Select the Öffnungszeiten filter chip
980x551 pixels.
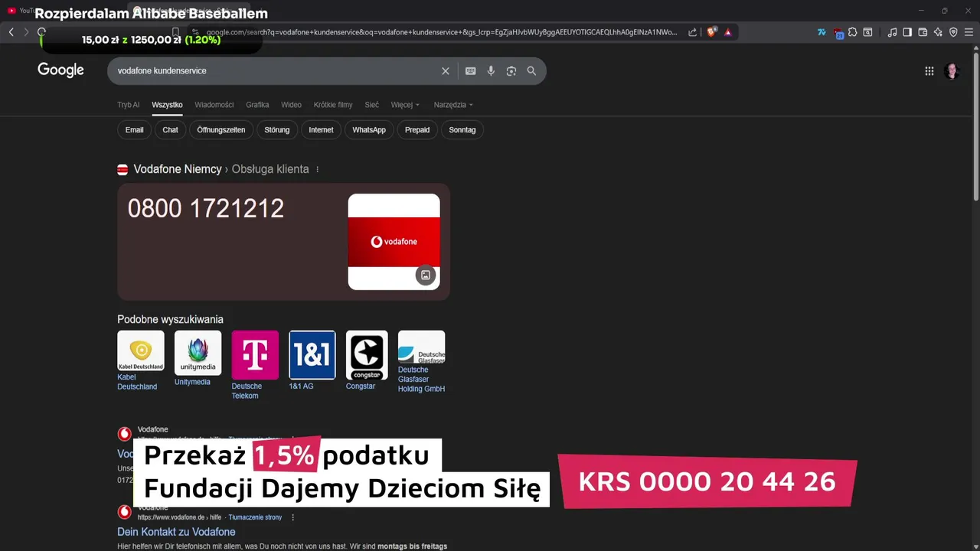(221, 130)
